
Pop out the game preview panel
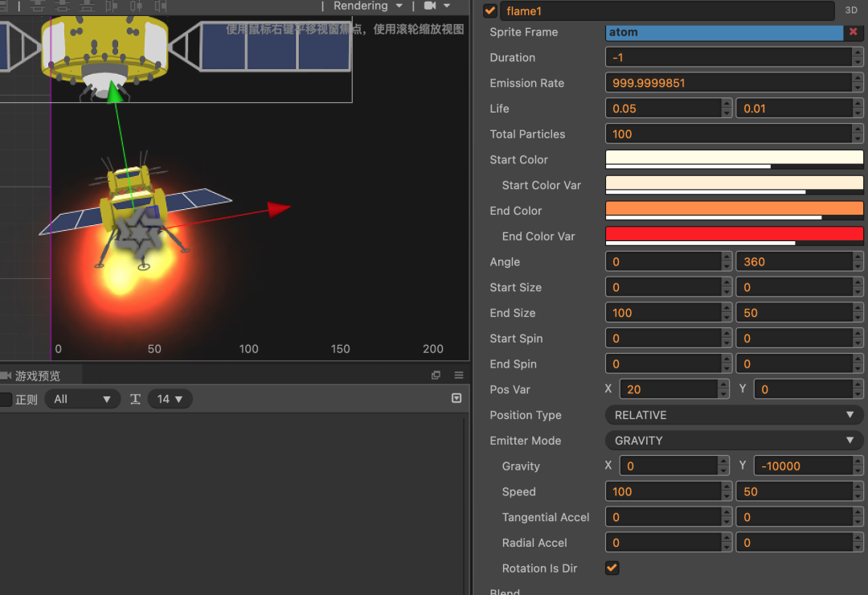(x=436, y=375)
